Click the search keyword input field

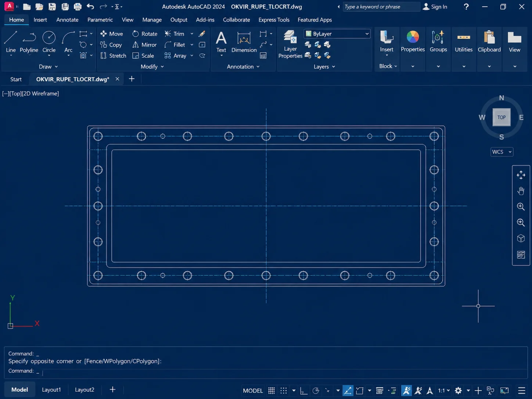(x=381, y=7)
